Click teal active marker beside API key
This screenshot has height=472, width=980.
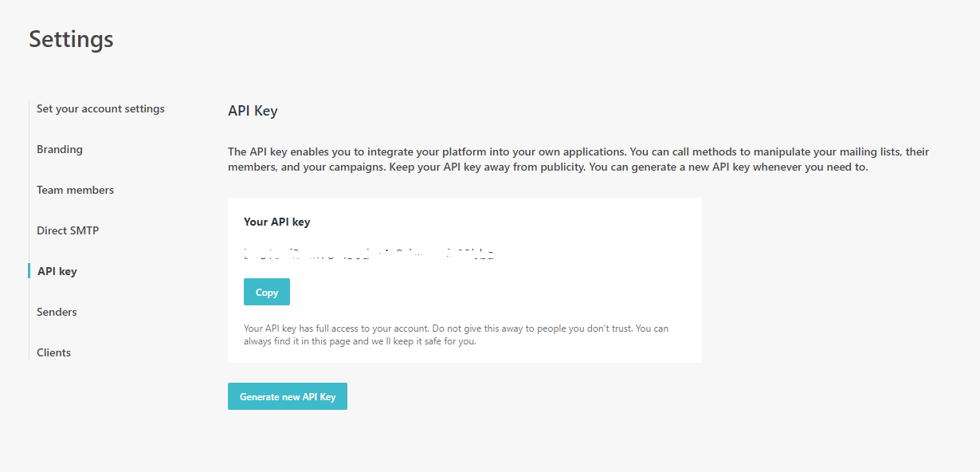pos(29,271)
